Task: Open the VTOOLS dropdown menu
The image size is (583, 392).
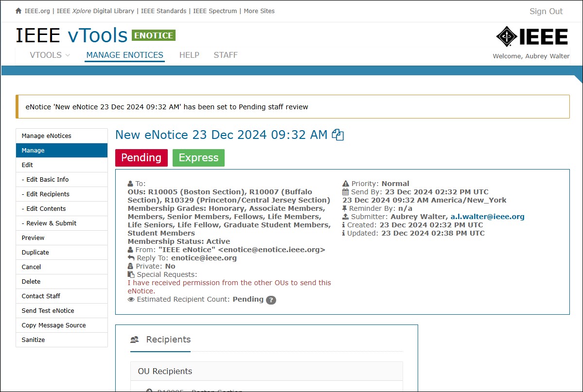Action: pos(50,55)
